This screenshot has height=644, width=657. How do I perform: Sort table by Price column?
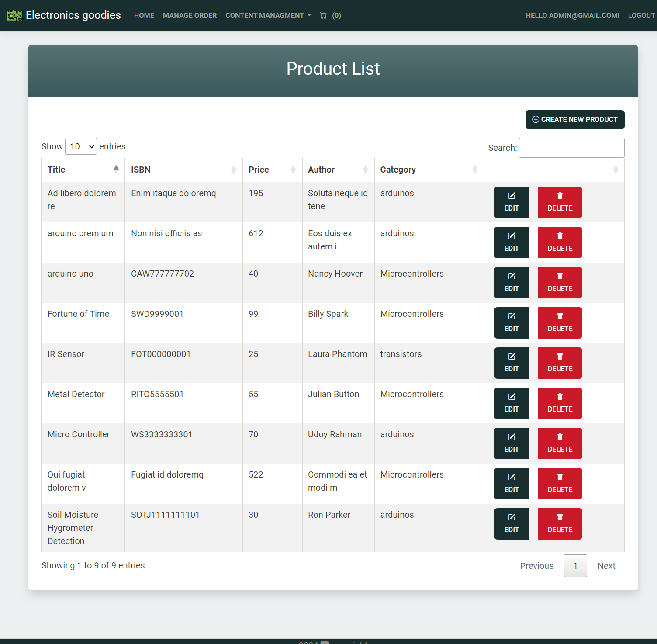[x=272, y=170]
